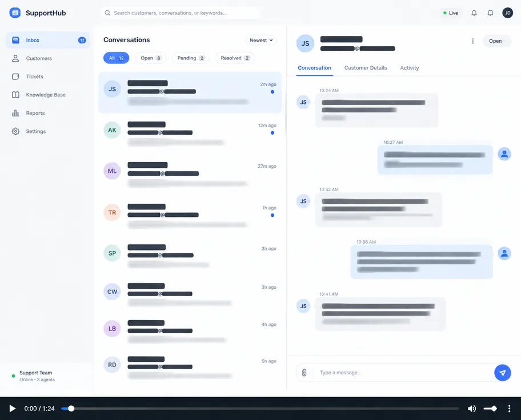Filter conversations by Open 8
Viewport: 521px width, 420px height.
click(x=150, y=58)
